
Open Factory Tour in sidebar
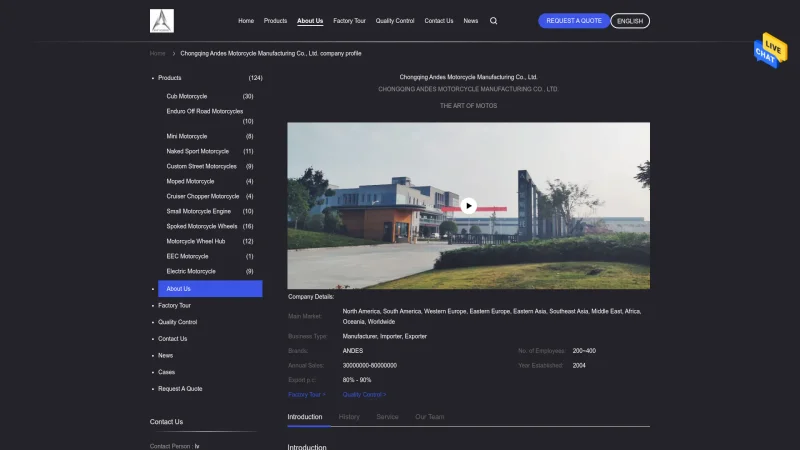point(174,306)
